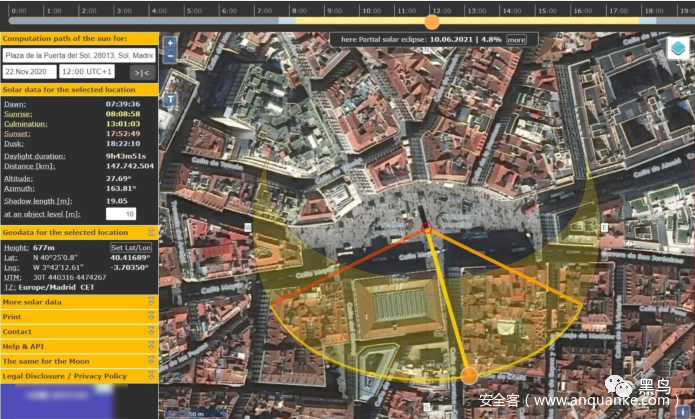Screen dimensions: 695x419
Task: Click the E compass marker on the map
Action: (604, 227)
